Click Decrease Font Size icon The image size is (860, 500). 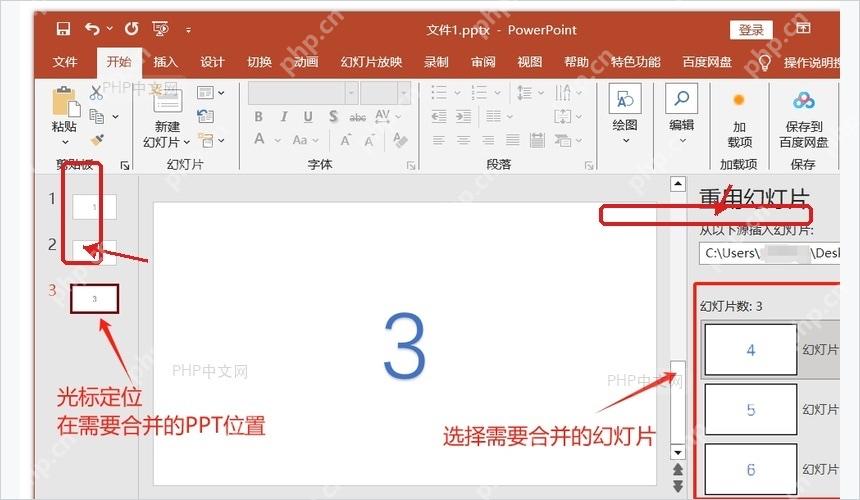click(370, 141)
